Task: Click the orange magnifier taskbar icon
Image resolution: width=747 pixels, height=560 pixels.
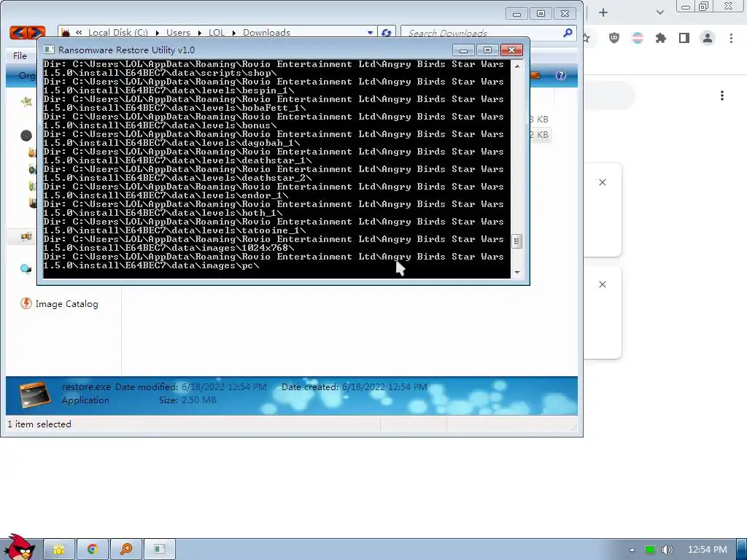Action: pos(125,550)
